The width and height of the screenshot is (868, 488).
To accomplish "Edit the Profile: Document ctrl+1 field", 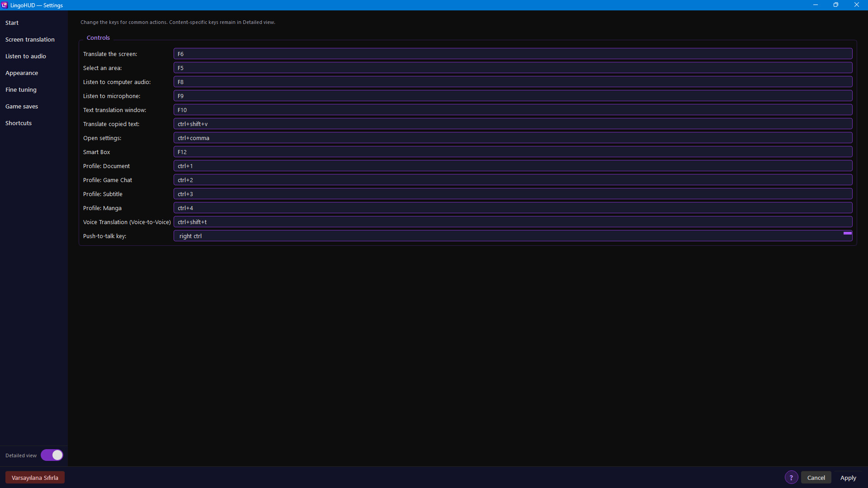I will click(x=513, y=166).
